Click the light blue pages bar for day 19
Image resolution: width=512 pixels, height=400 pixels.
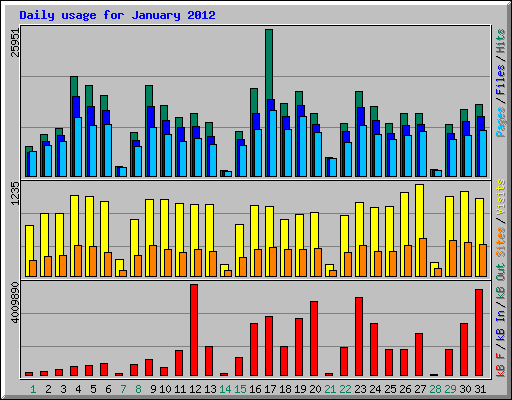tap(303, 146)
